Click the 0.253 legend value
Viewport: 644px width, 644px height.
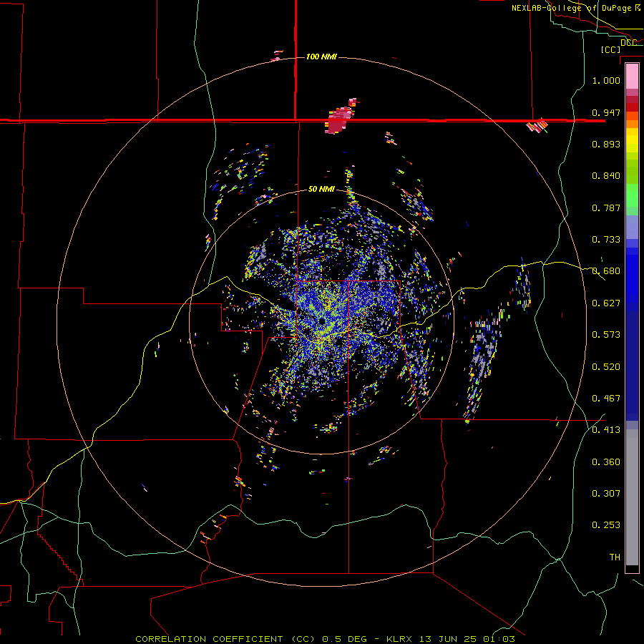[606, 525]
